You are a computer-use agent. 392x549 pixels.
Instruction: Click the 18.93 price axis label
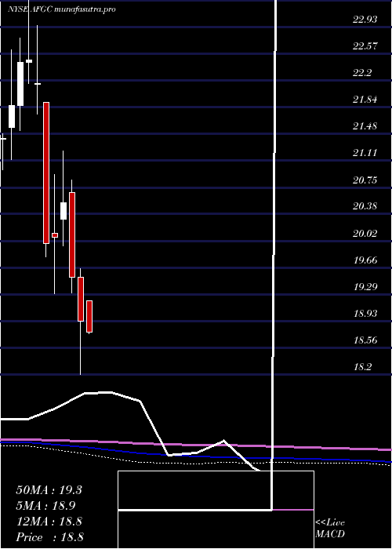(x=365, y=314)
